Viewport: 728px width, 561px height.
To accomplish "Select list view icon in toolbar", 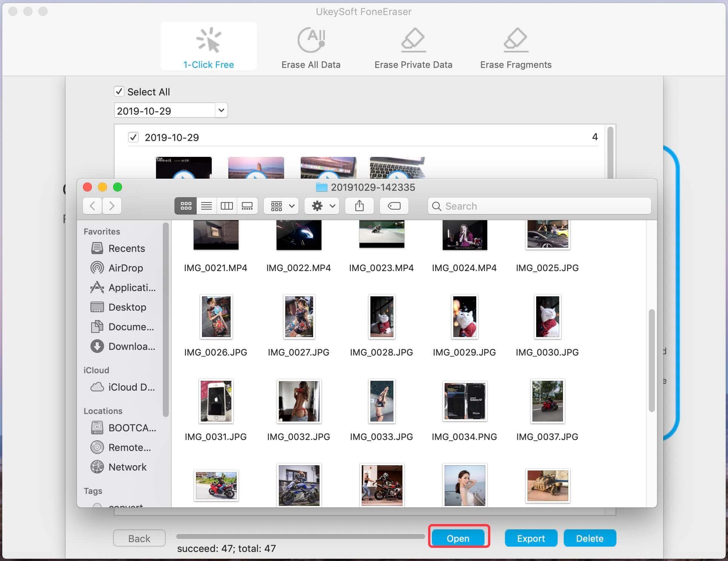I will (x=206, y=205).
